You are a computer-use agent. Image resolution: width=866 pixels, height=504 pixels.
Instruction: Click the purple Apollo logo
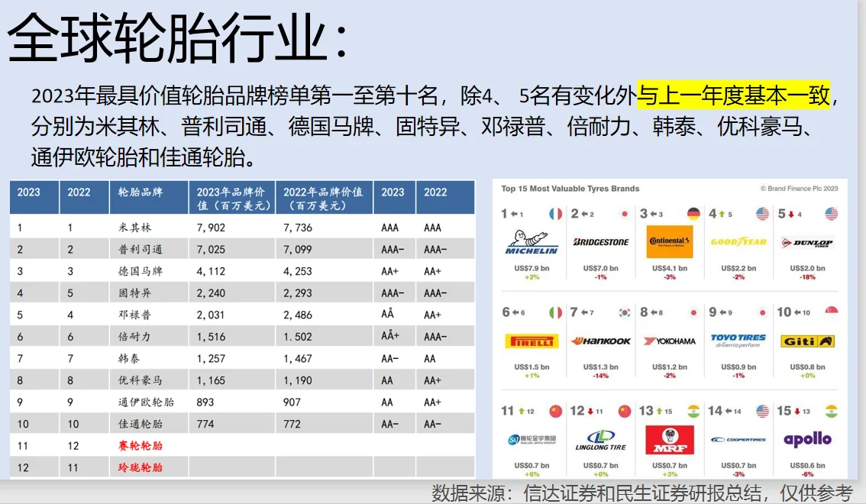tap(807, 439)
